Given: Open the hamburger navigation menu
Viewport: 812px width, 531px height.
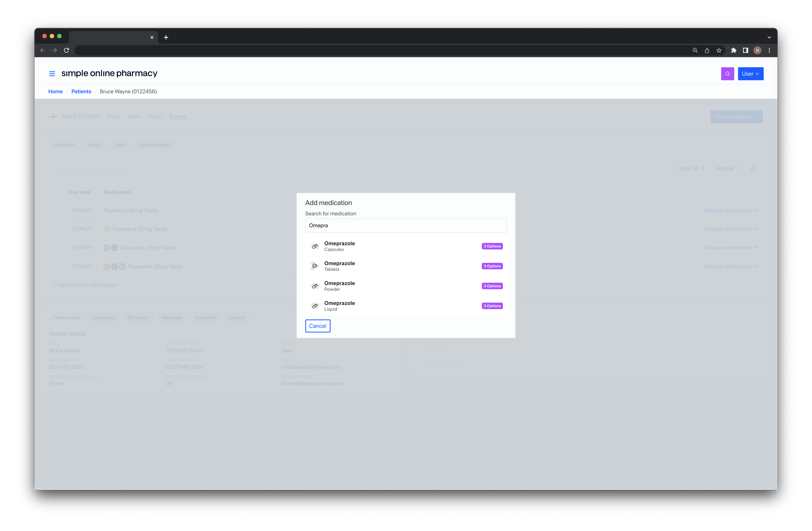Looking at the screenshot, I should [x=52, y=74].
